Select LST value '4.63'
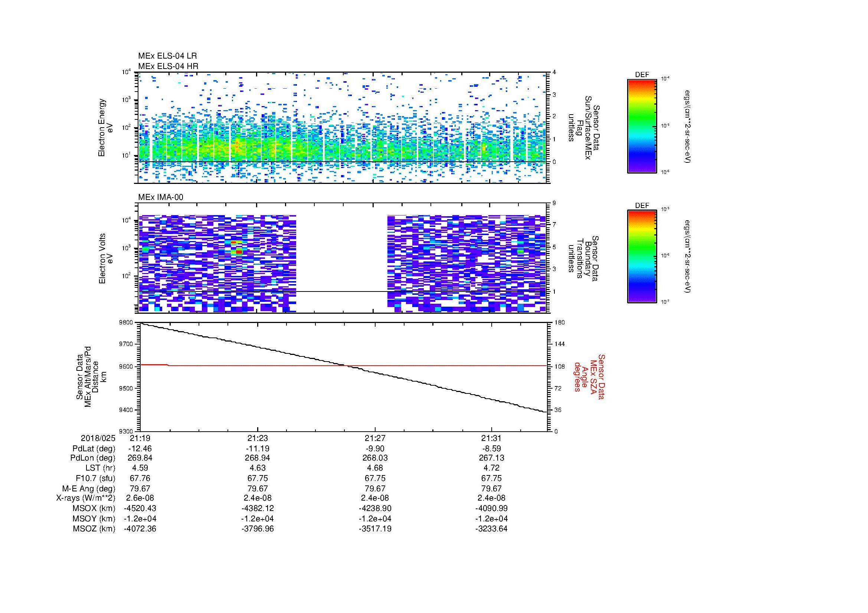The image size is (868, 613). 258,468
